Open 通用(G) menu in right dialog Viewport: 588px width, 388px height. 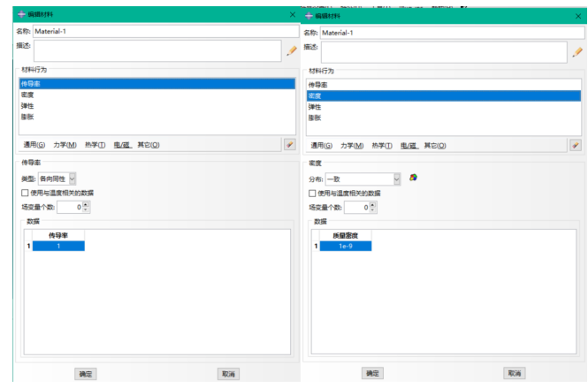click(x=321, y=146)
